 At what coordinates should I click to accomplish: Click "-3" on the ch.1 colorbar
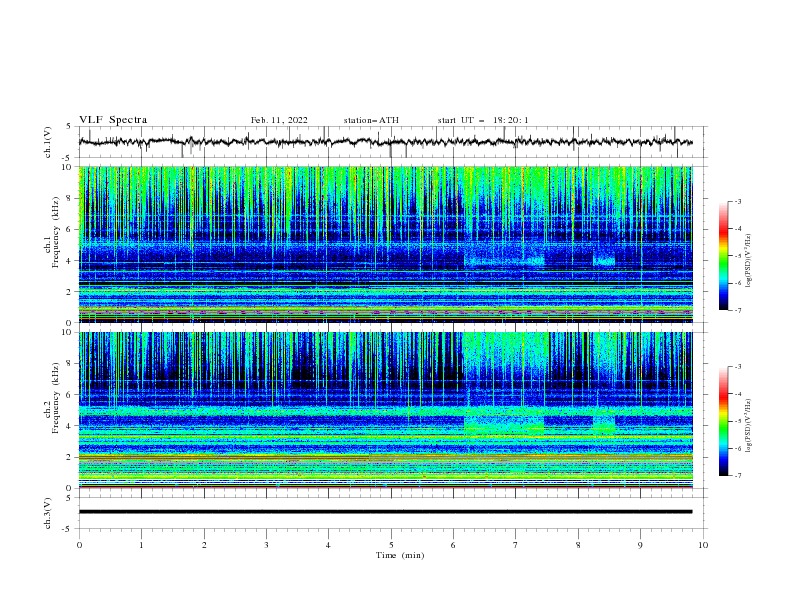pos(738,201)
